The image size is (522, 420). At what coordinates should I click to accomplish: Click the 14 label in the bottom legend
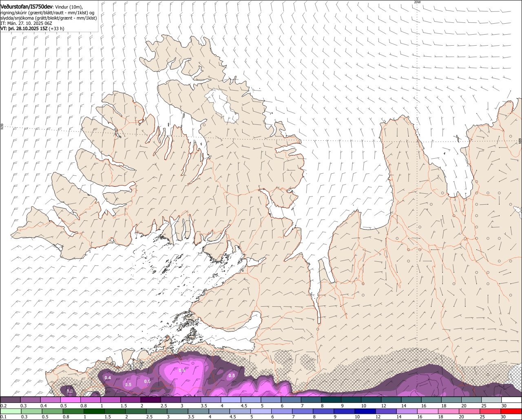(399, 417)
